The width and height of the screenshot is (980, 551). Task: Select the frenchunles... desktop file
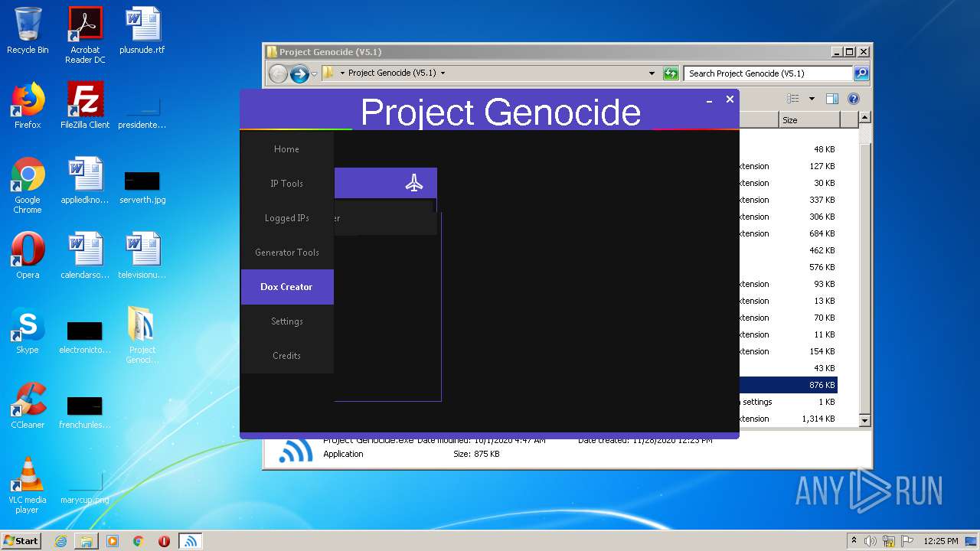click(85, 412)
